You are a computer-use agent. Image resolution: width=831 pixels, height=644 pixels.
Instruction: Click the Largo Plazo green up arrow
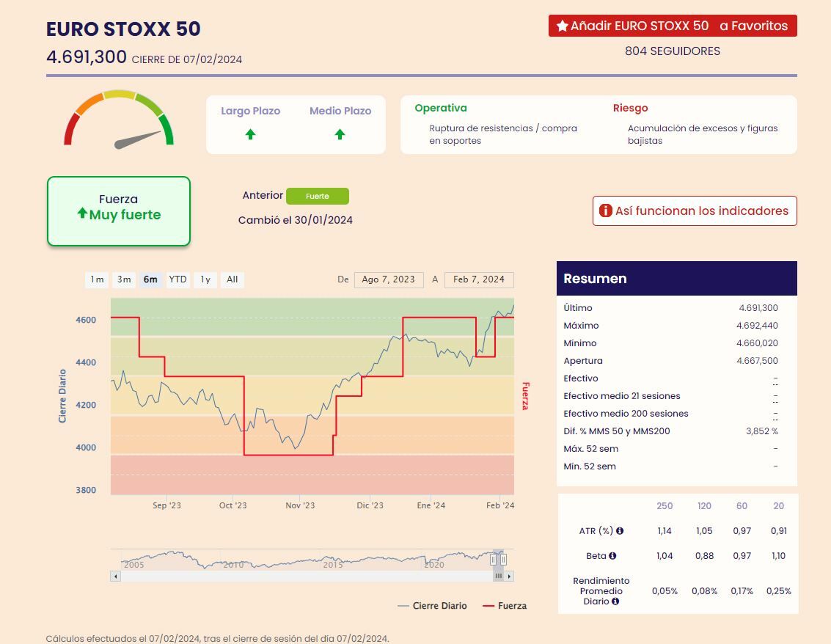[250, 134]
